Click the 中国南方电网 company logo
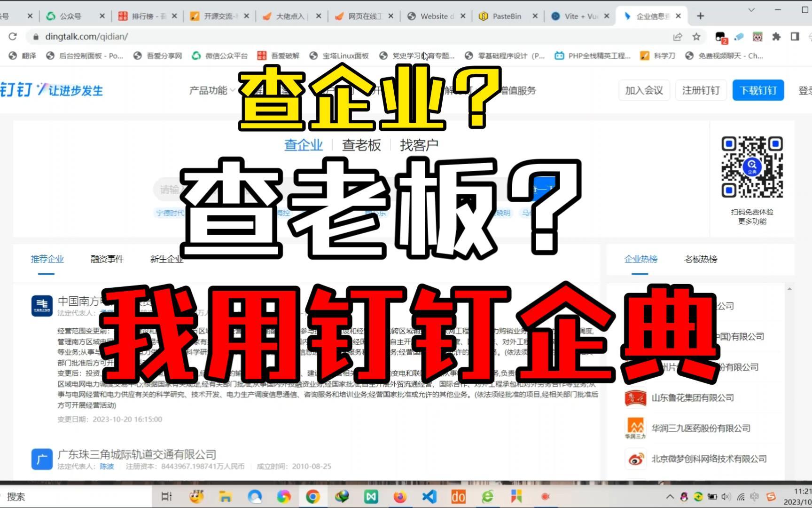 click(x=42, y=306)
